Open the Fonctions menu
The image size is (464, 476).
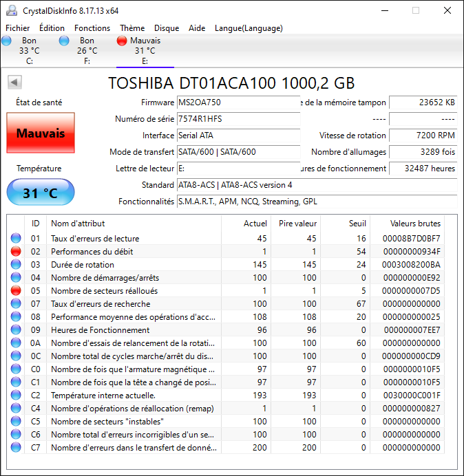92,28
